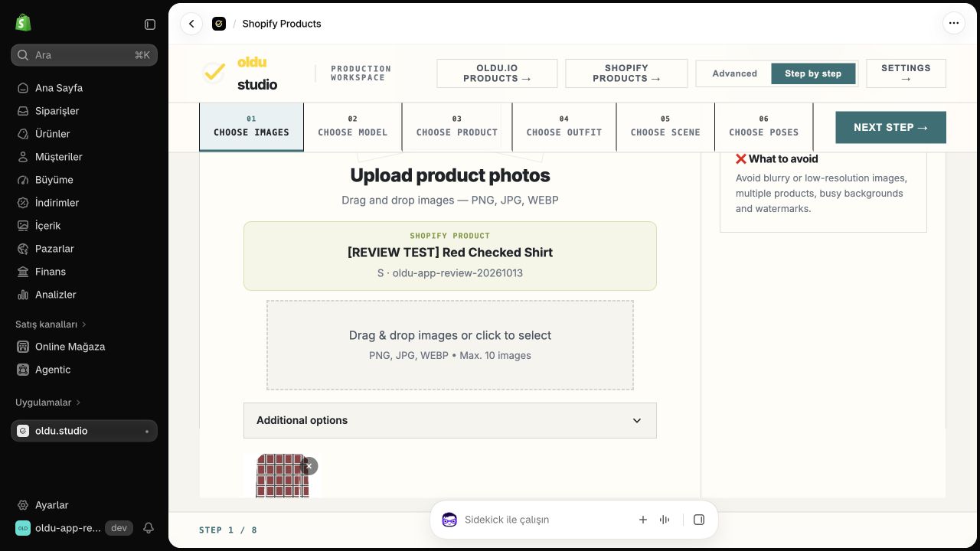Open Shopify Products button in header
The image size is (980, 551).
[x=626, y=73]
